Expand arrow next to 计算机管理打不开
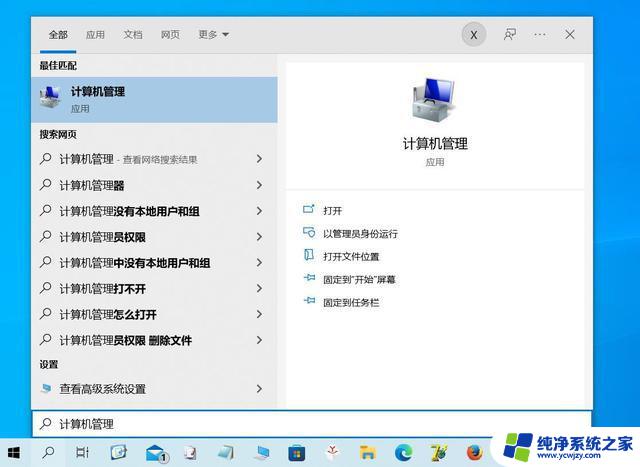Viewport: 640px width, 467px height. (259, 288)
